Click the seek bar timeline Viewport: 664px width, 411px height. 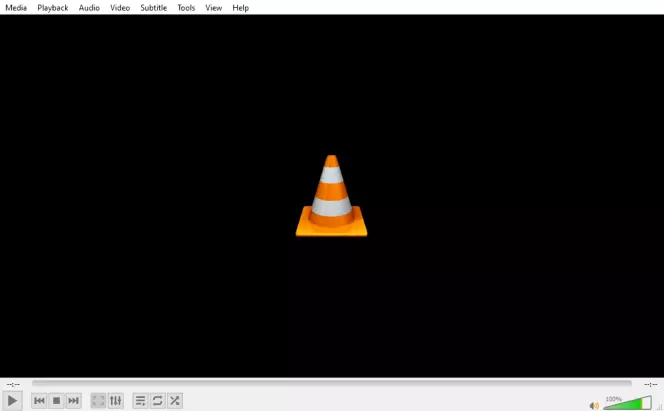pyautogui.click(x=332, y=383)
